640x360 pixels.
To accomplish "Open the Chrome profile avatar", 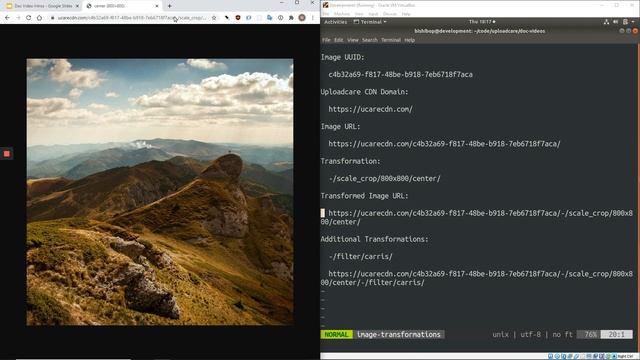I will point(302,18).
